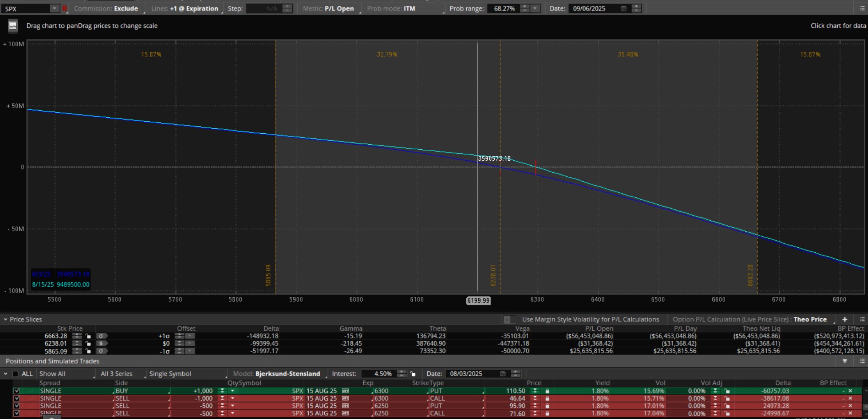Uncheck the SELL 6250 CALL position checkbox
This screenshot has height=419, width=868.
(16, 414)
